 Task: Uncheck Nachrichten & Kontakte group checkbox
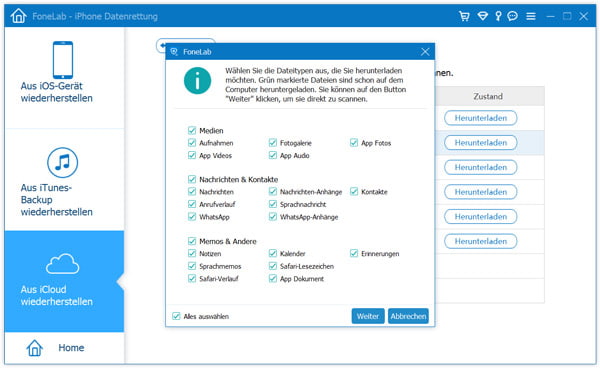[192, 179]
